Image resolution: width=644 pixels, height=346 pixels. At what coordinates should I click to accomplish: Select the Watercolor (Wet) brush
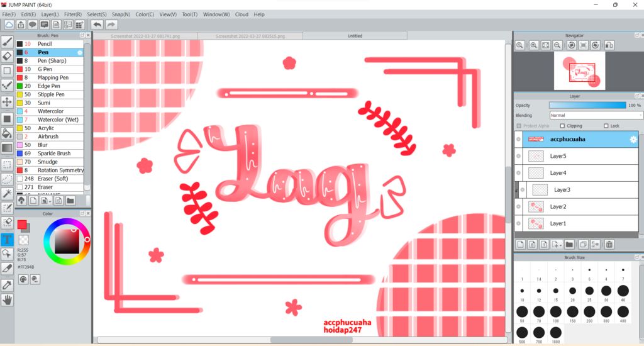(x=50, y=120)
